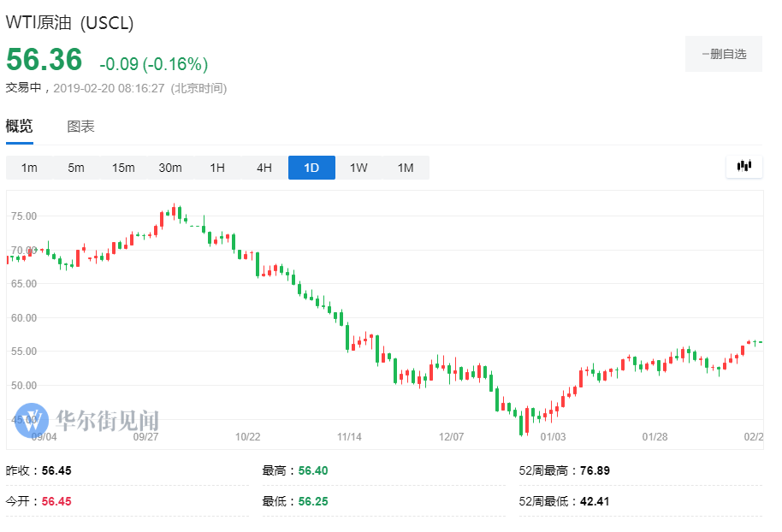
Task: Click the 10/22 date label on chart axis
Action: (x=248, y=437)
